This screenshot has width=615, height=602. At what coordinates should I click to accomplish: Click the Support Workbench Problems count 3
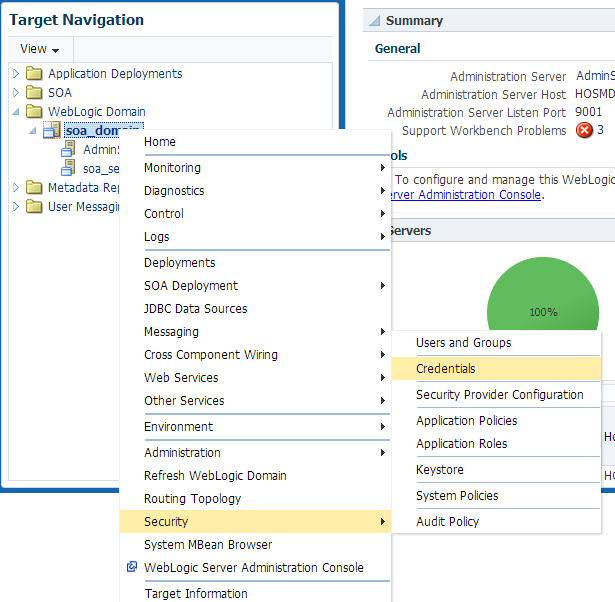600,131
